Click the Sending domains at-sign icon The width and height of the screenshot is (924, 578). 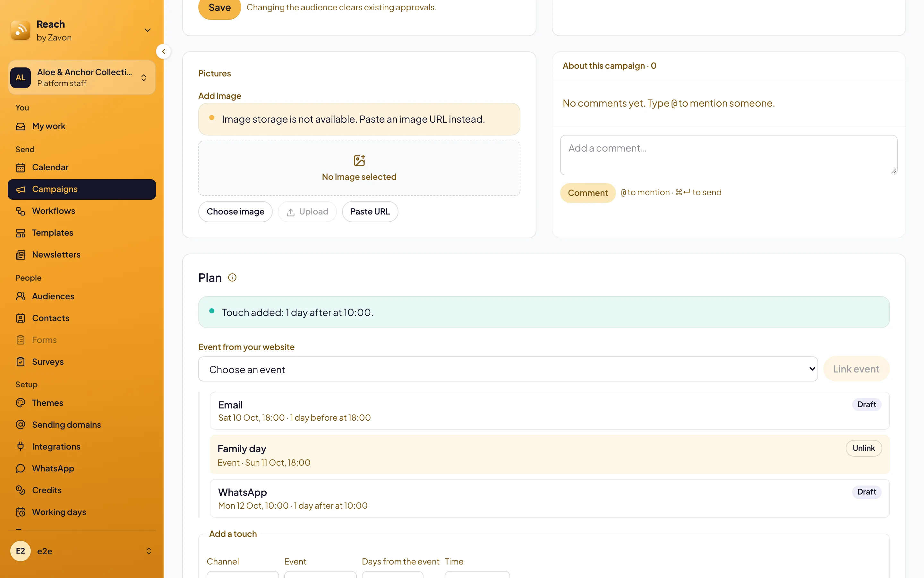21,425
